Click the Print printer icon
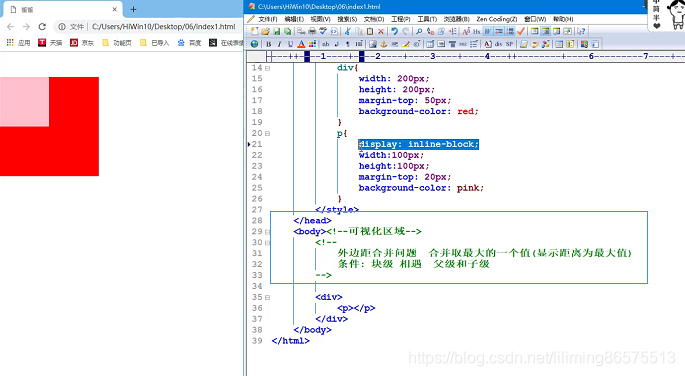The width and height of the screenshot is (685, 376). 312,31
